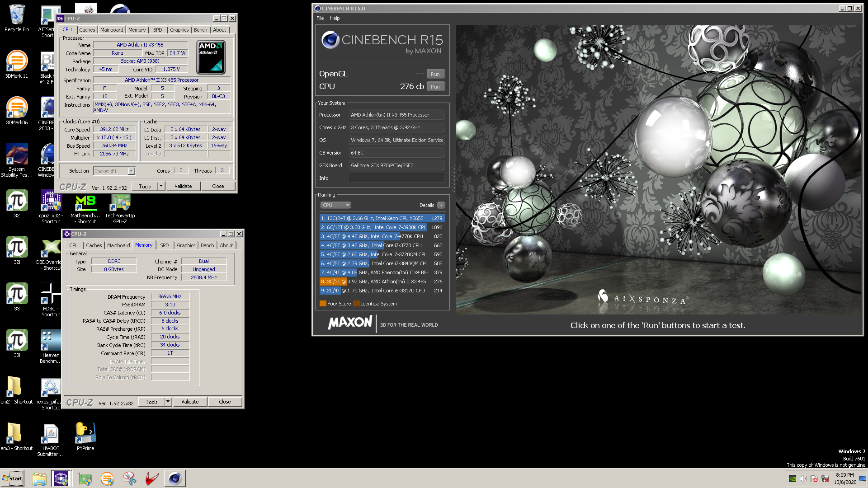Image resolution: width=868 pixels, height=488 pixels.
Task: Select ranking row 8 AMD Athlon II X3 455
Action: tap(382, 282)
